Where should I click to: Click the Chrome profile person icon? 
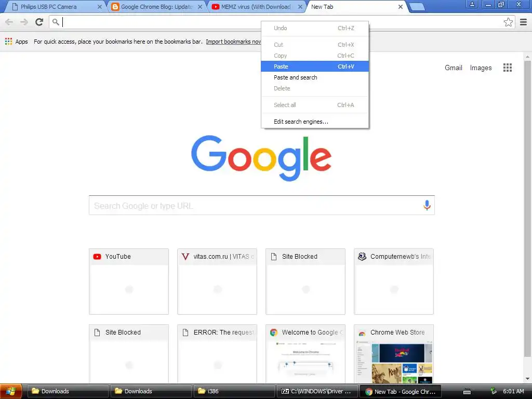[x=472, y=4]
